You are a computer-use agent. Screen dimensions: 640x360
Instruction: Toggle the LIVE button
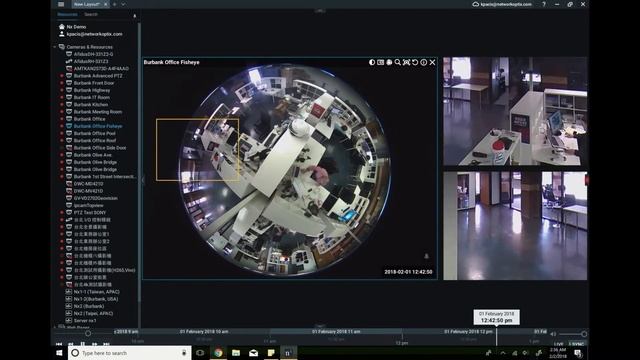558,344
